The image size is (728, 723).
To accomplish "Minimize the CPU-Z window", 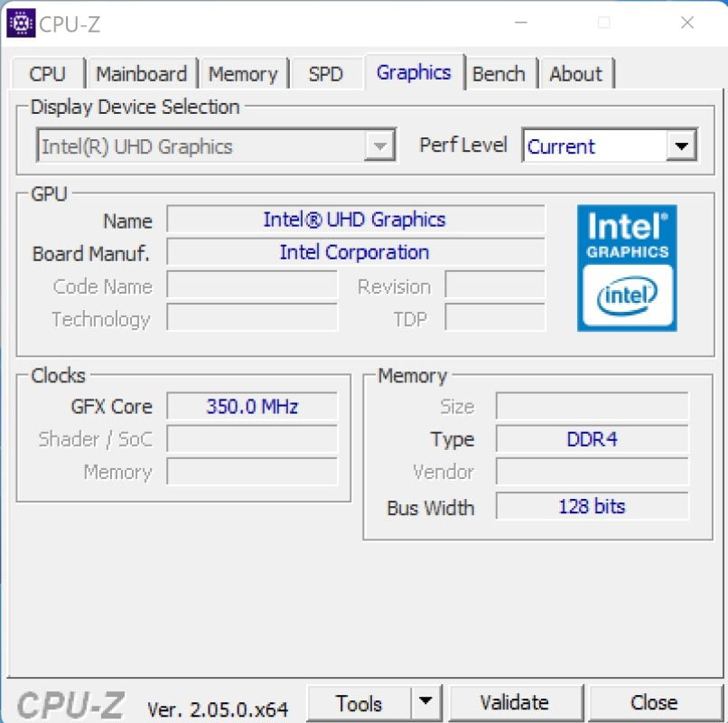I will pyautogui.click(x=521, y=23).
